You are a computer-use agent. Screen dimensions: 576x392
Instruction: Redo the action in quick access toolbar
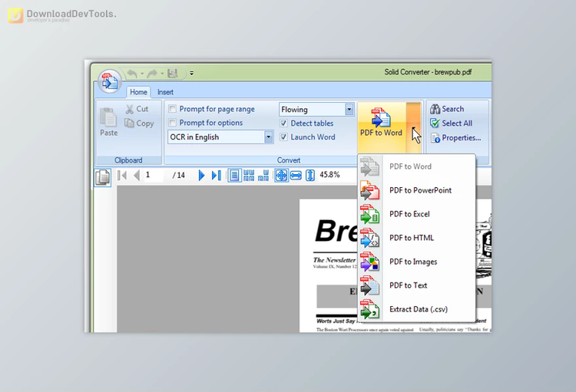152,74
